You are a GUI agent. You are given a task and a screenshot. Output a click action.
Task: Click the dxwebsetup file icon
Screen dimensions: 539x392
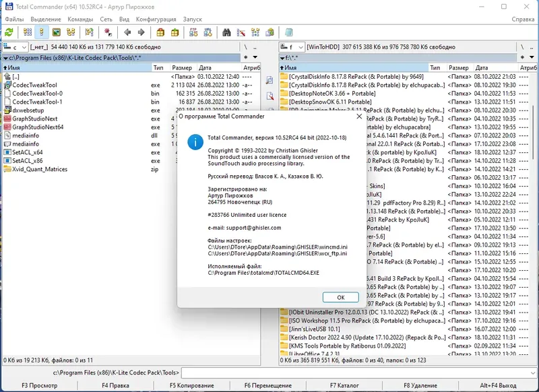(7, 110)
